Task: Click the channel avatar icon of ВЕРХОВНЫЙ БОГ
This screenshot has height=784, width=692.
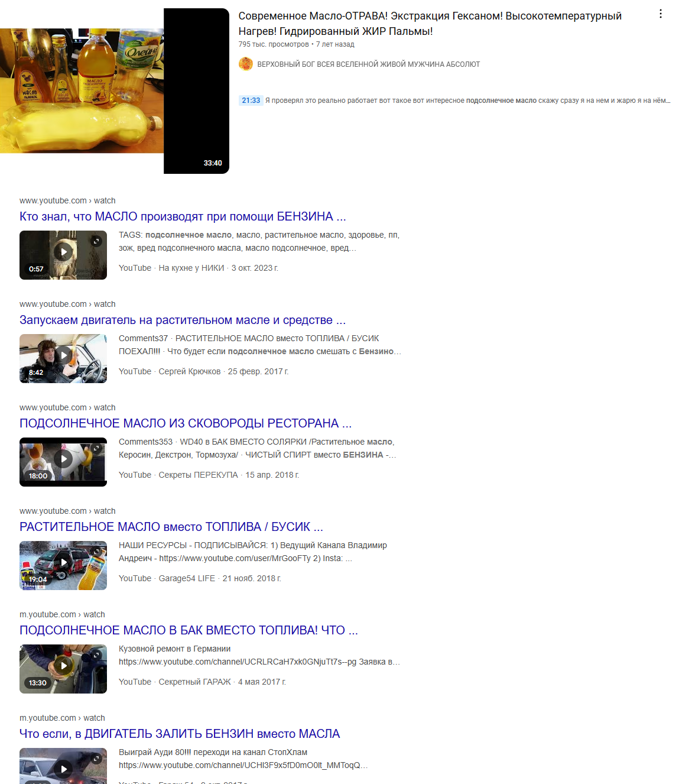Action: tap(246, 64)
